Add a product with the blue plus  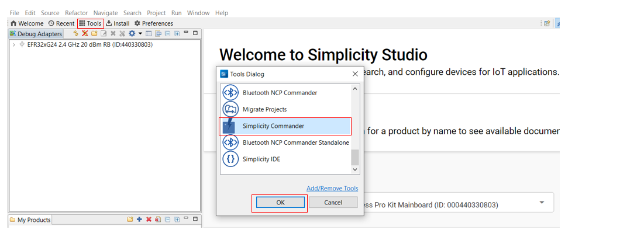tap(139, 220)
